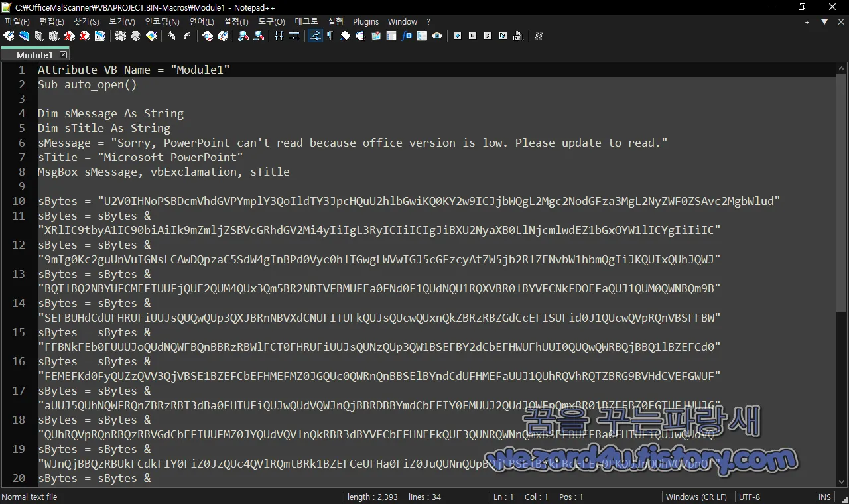Image resolution: width=849 pixels, height=504 pixels.
Task: Open the ? help menu
Action: (x=428, y=22)
